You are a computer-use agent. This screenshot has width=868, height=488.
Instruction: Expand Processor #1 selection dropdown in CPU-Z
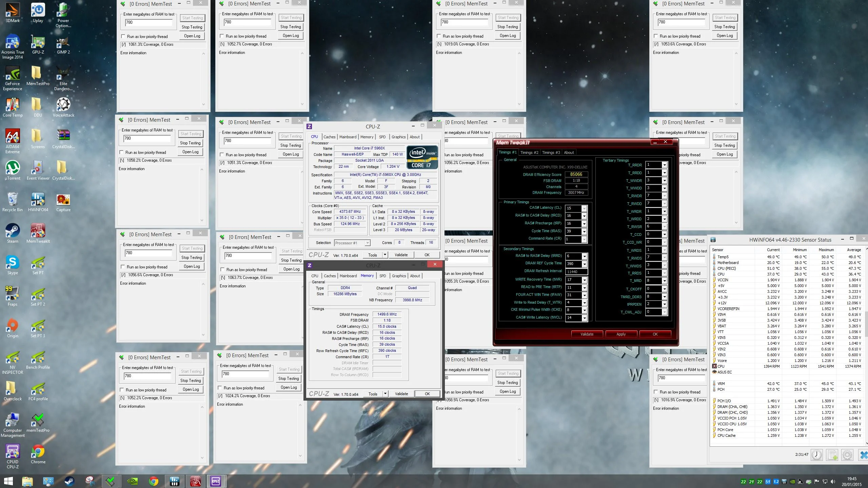[367, 243]
